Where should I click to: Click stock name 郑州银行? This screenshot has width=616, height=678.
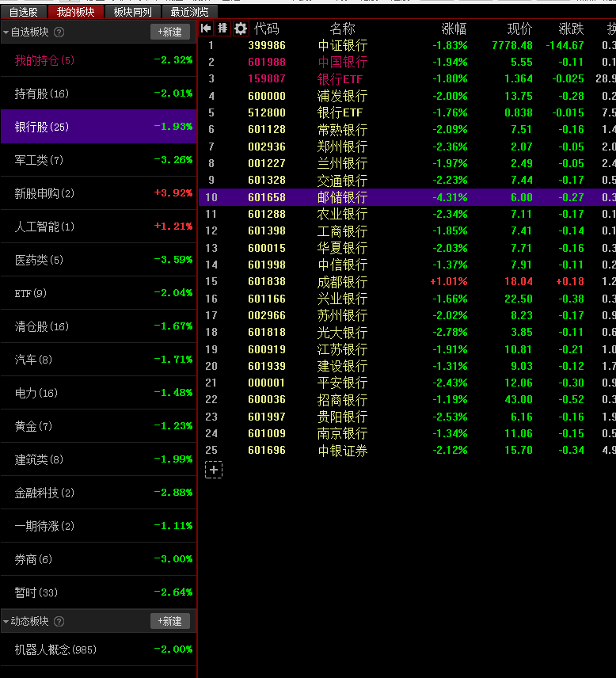point(342,147)
